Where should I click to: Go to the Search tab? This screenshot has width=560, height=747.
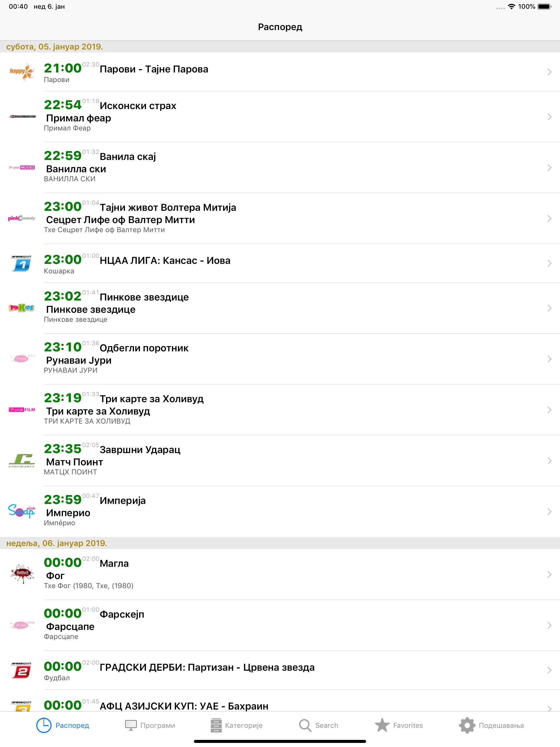[319, 725]
